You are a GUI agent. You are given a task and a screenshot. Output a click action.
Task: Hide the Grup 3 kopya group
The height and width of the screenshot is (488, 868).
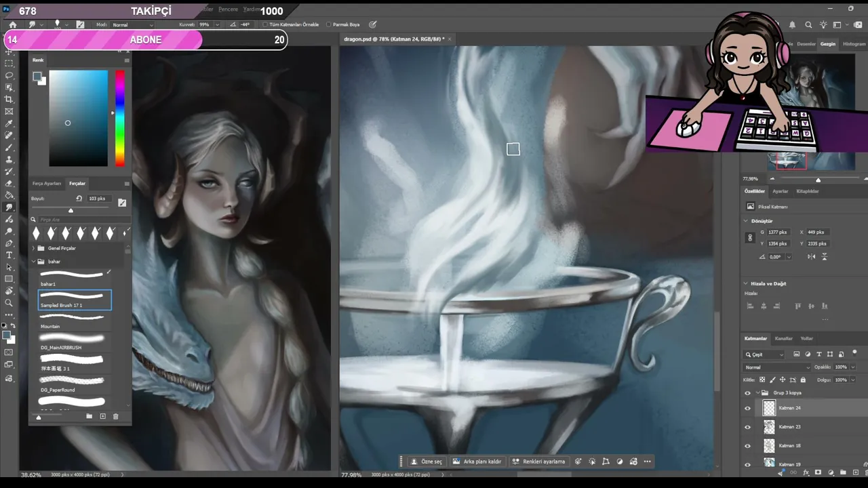tap(748, 392)
